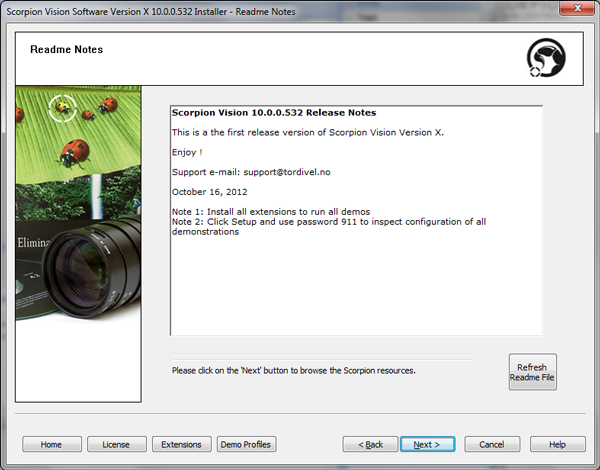Click the 'Enjoy !' line
The image size is (600, 470).
click(187, 152)
